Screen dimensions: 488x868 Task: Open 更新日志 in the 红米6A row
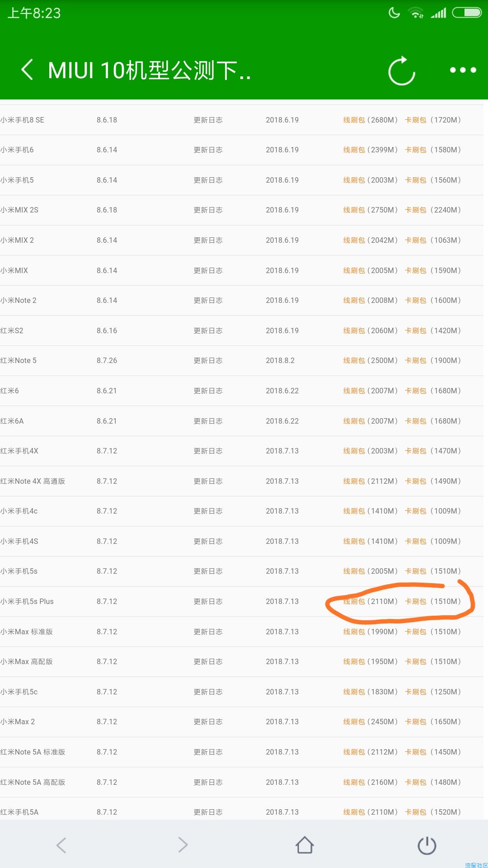point(208,421)
